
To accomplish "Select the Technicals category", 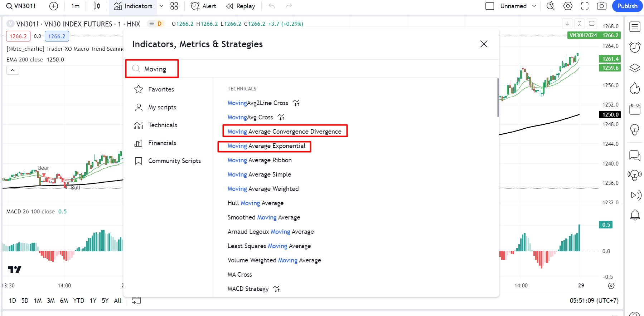I will [x=163, y=125].
